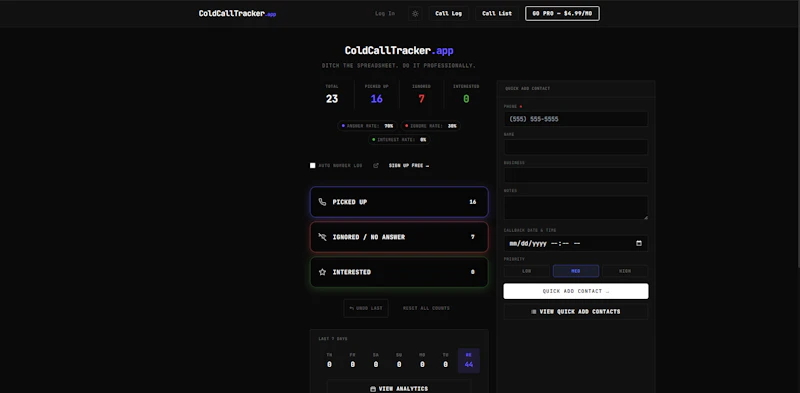Select the SU day cell in Last 7 Days

(399, 360)
